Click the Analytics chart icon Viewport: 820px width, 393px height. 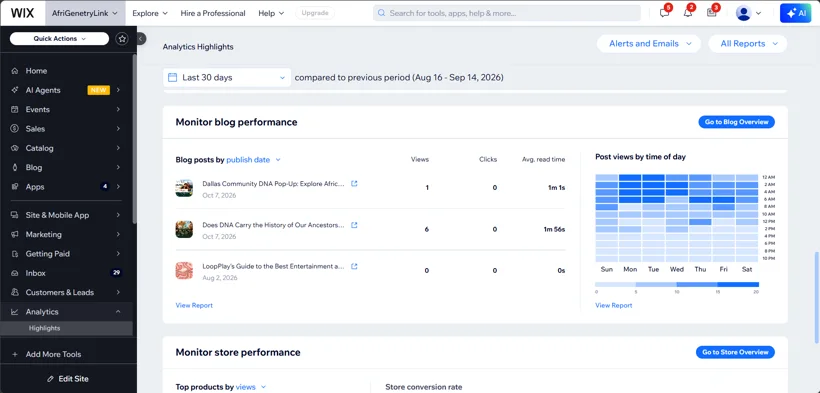[15, 312]
